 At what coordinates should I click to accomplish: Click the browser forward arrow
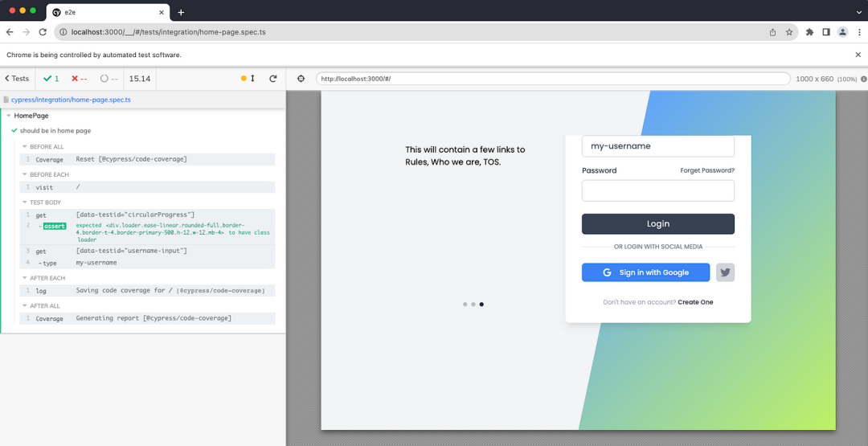[26, 32]
